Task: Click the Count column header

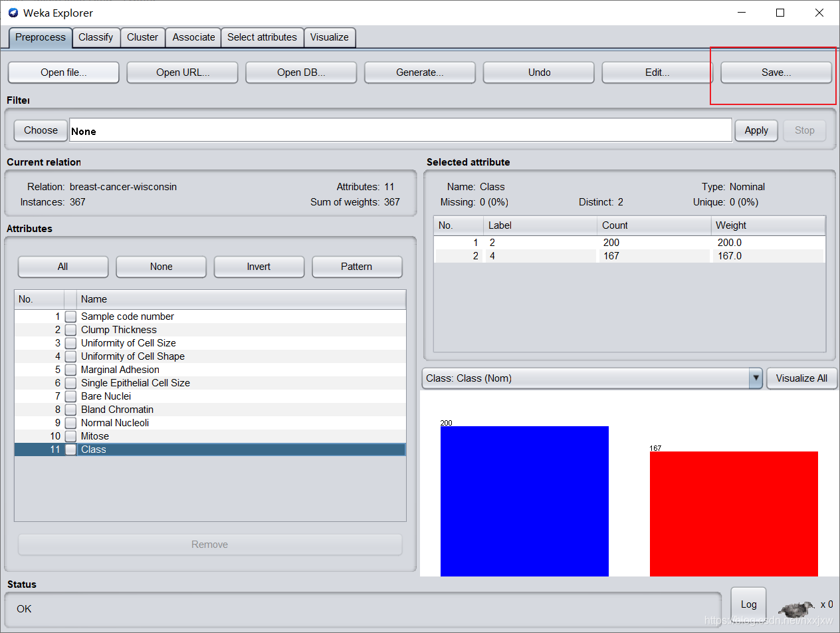Action: pos(654,225)
